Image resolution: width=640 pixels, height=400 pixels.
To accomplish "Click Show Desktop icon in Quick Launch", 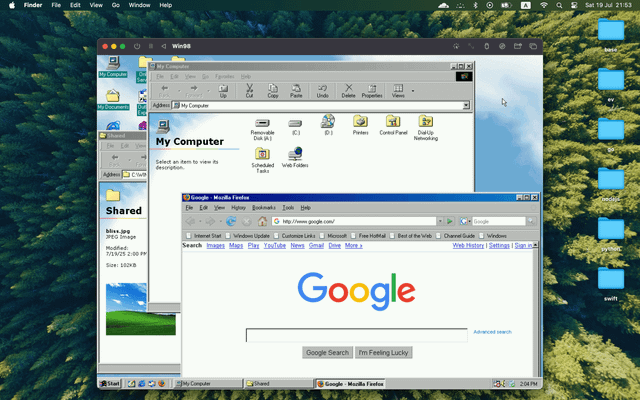I will coord(131,384).
